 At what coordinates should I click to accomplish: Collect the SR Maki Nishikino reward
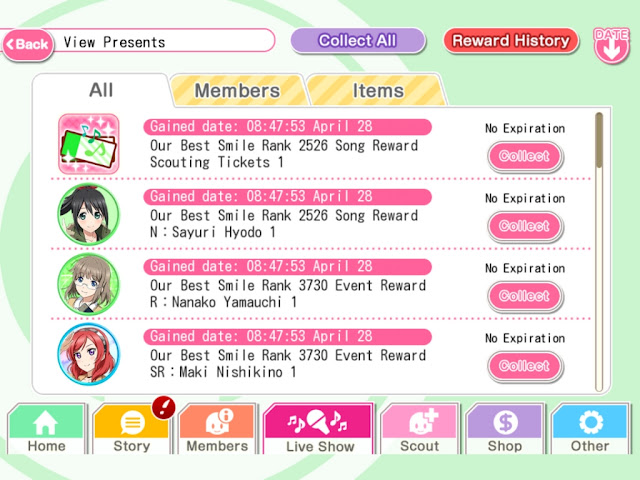coord(525,366)
